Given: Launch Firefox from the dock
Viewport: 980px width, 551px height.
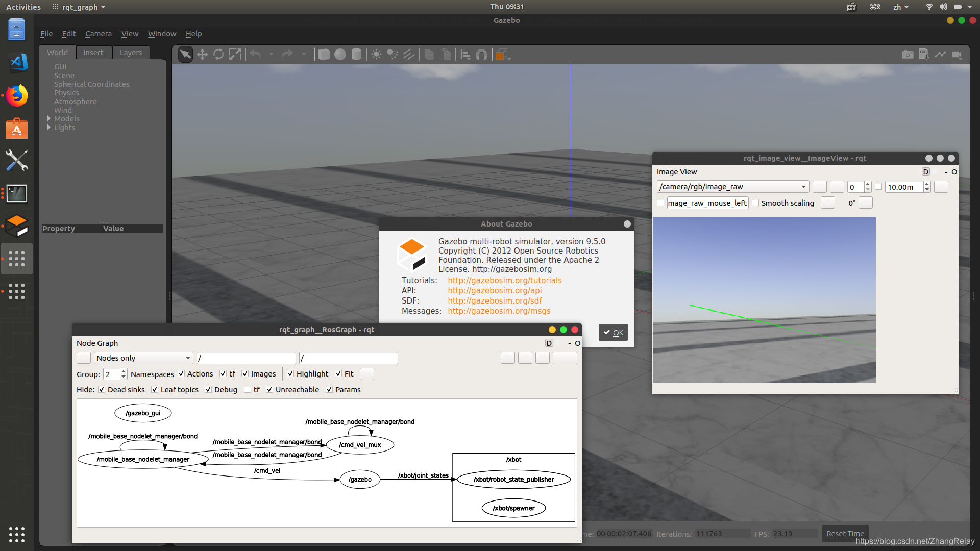Looking at the screenshot, I should click(17, 95).
